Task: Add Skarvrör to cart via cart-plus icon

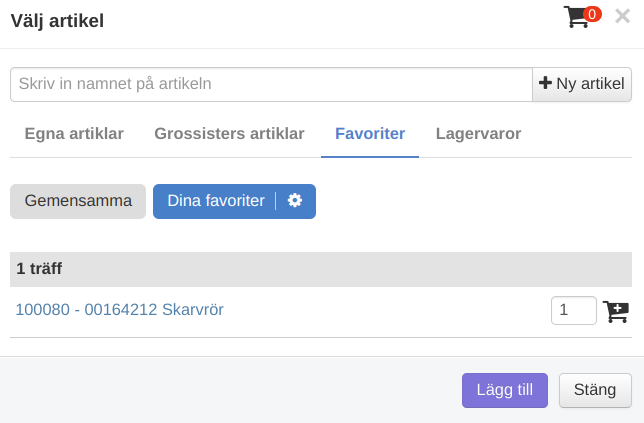Action: [x=615, y=311]
